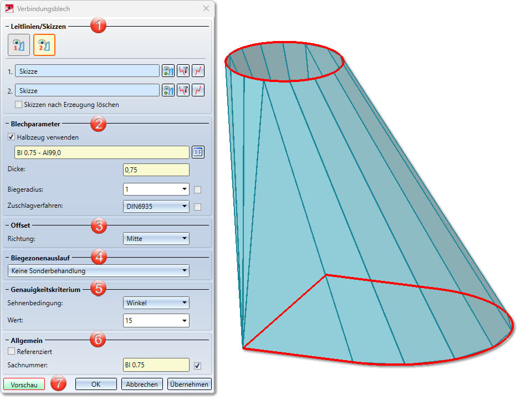The image size is (532, 400).
Task: Click the Bl 0.75 - Al99,0 field
Action: coord(102,152)
